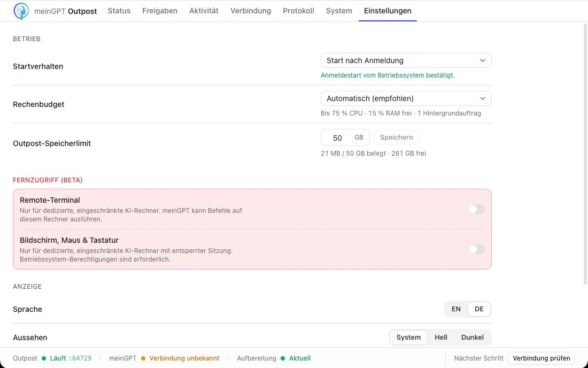
Task: Open the Rechenbudget dropdown
Action: (x=406, y=98)
